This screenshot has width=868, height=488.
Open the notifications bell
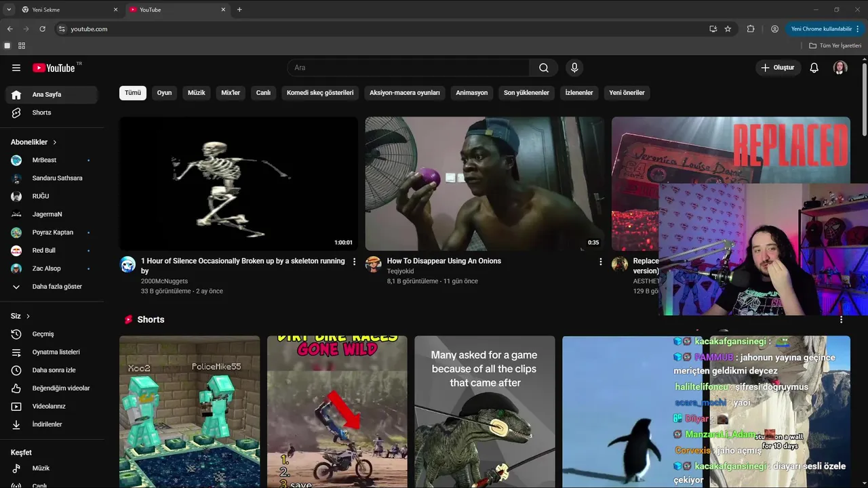(x=814, y=68)
